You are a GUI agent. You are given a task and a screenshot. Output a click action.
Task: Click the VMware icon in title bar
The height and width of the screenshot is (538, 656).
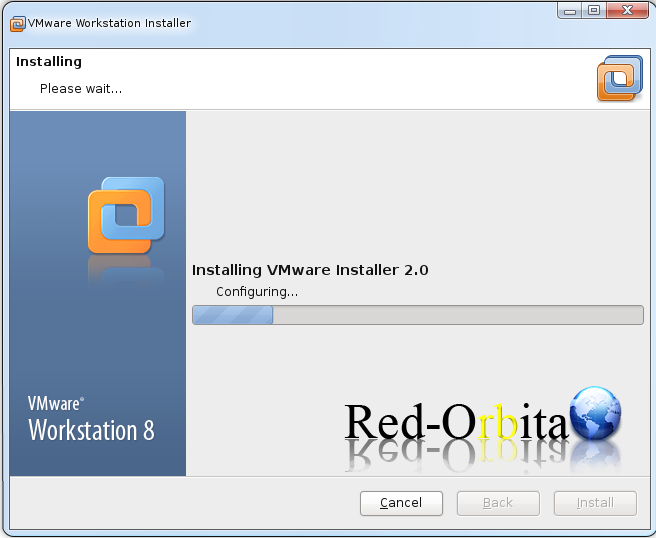coord(18,24)
